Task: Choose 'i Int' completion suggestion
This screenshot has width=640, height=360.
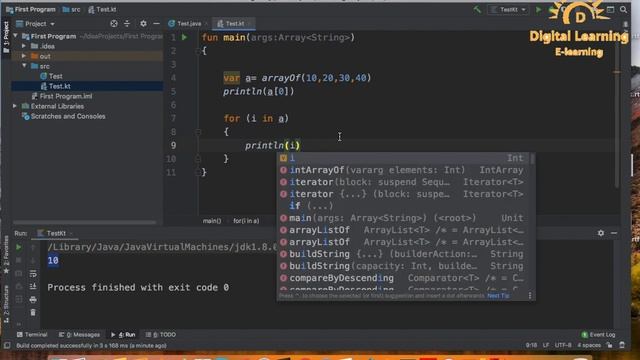Action: [404, 158]
